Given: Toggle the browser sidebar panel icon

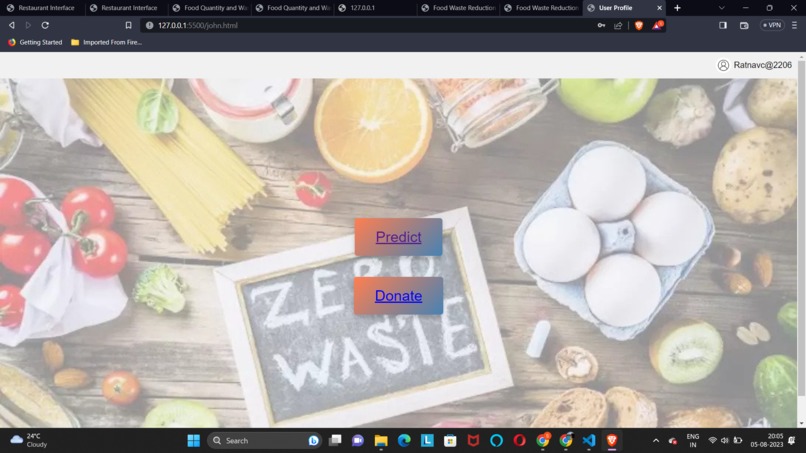Looking at the screenshot, I should click(723, 25).
